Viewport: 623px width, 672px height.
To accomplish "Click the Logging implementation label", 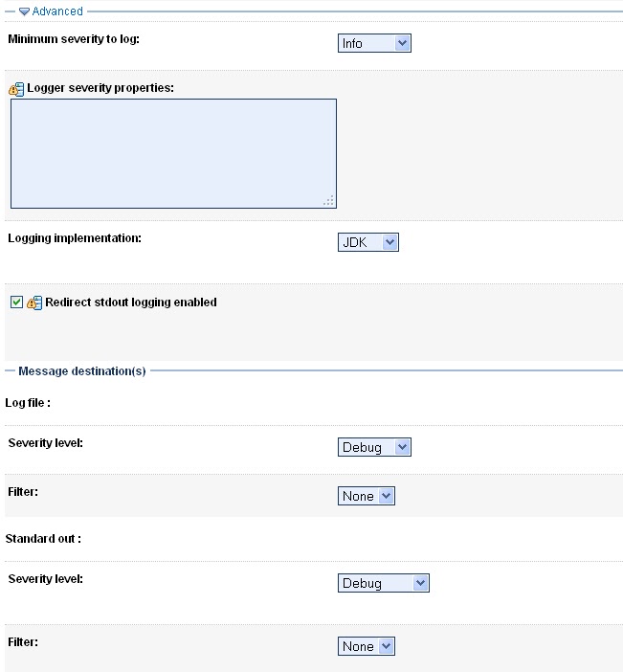I will tap(75, 237).
